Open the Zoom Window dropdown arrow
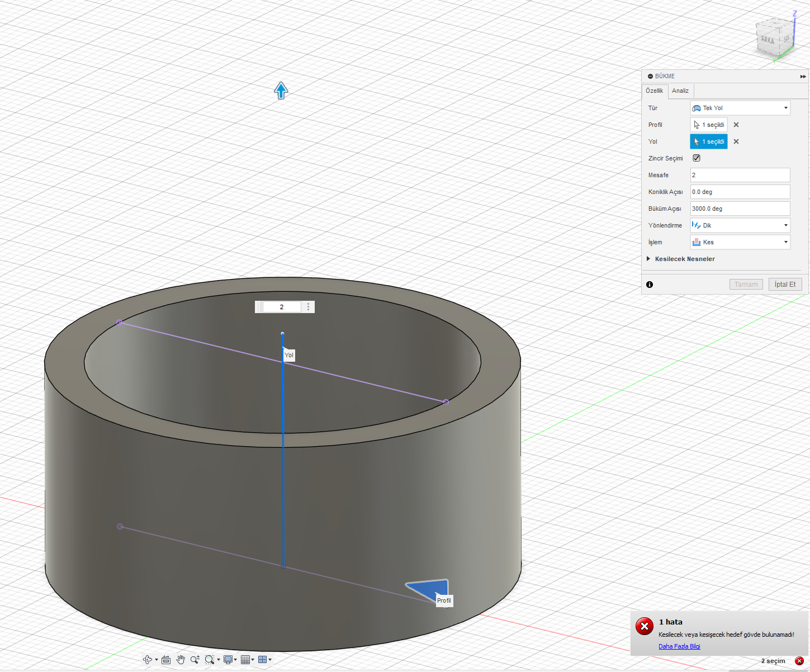This screenshot has width=810, height=672. point(219,660)
